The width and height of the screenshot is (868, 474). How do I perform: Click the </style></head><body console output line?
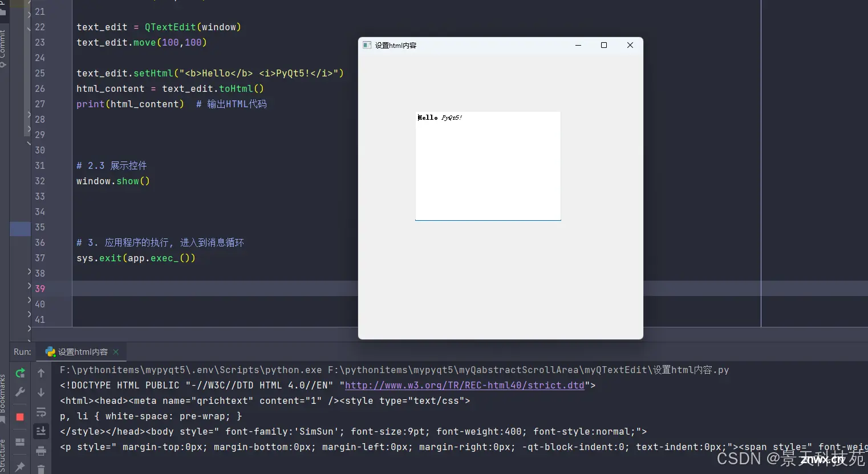pos(354,432)
